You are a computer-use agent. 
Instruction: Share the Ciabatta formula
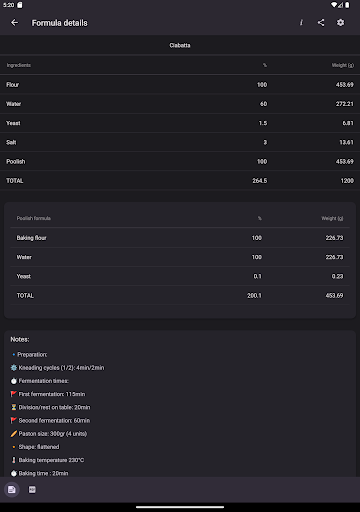(x=321, y=23)
